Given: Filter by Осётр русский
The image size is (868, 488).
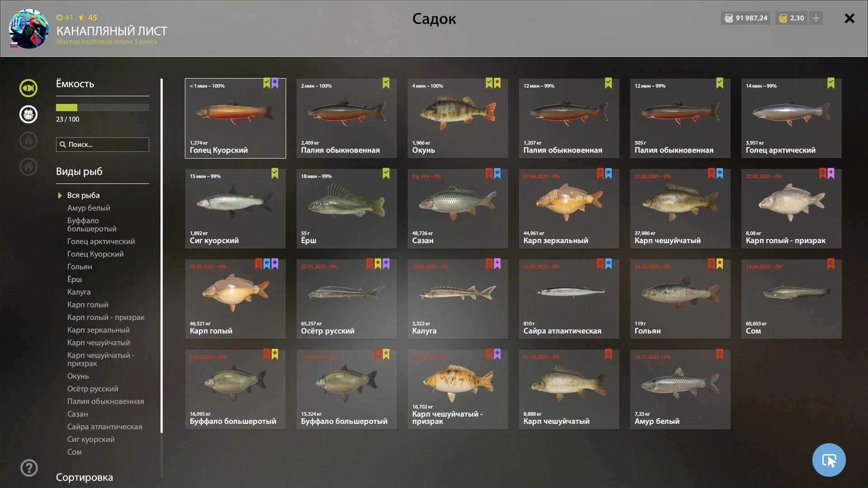Looking at the screenshot, I should pyautogui.click(x=93, y=389).
